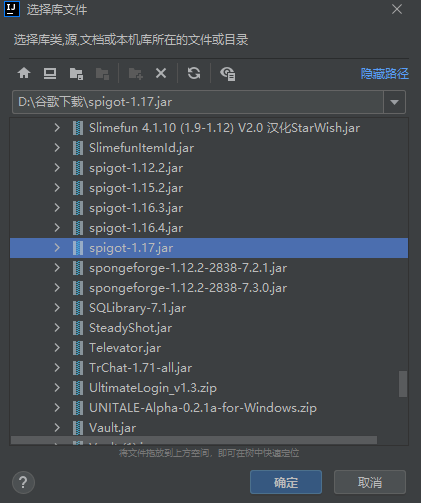Open help with question mark button

(23, 482)
